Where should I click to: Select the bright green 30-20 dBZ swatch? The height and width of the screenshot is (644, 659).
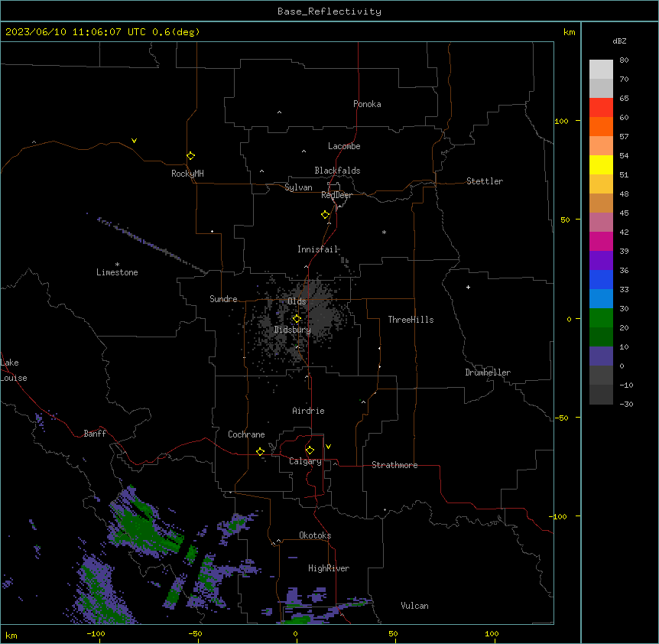tap(601, 318)
